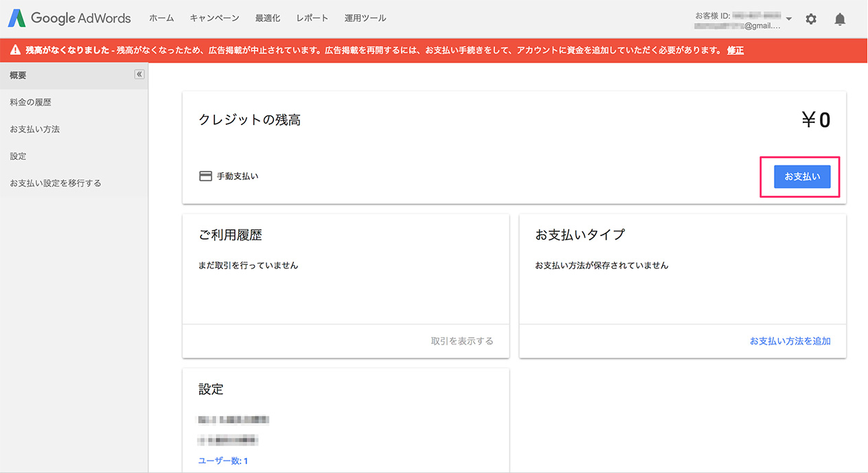This screenshot has height=473, width=868.
Task: Open the notifications bell icon
Action: coord(840,19)
